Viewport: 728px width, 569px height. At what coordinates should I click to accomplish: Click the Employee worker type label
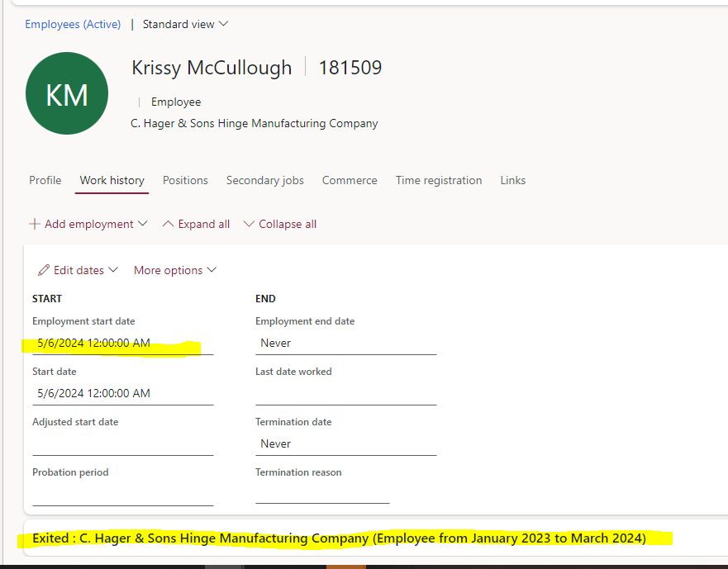coord(176,102)
